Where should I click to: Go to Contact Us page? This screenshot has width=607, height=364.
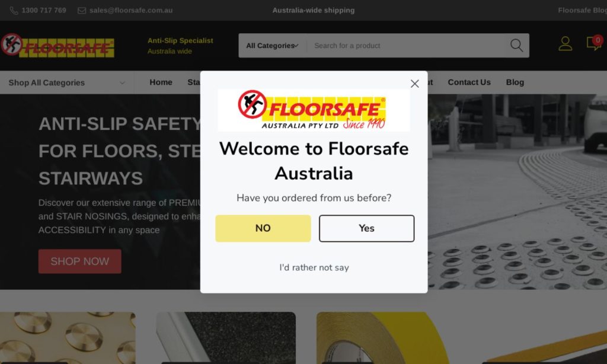tap(469, 82)
